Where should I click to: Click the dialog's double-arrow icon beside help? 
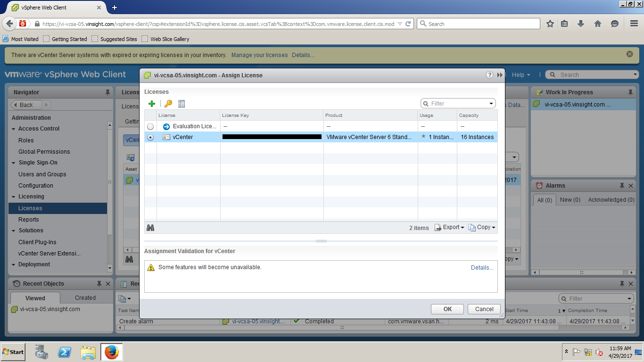[500, 75]
